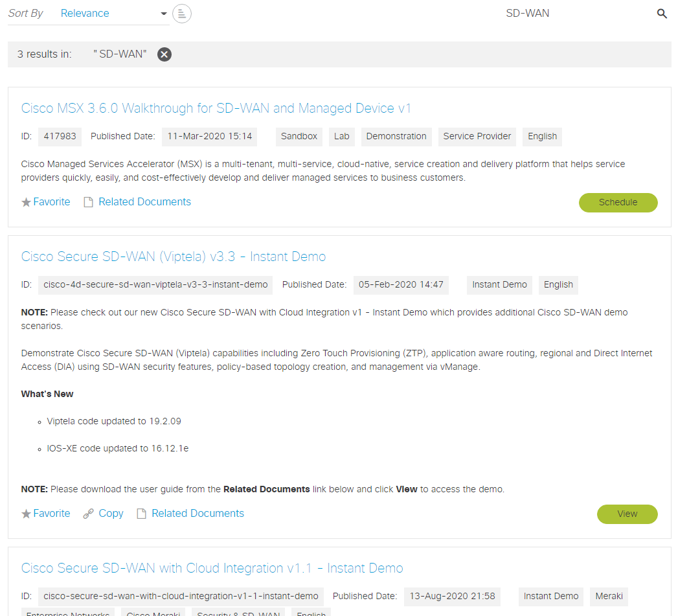The width and height of the screenshot is (700, 616).
Task: Click the search magnifier icon
Action: click(x=661, y=14)
